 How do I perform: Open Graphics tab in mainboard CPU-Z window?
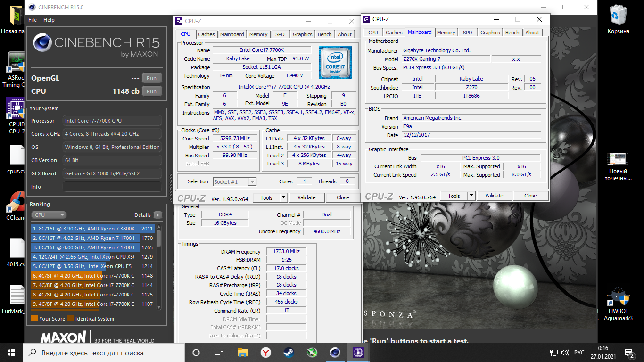[490, 33]
